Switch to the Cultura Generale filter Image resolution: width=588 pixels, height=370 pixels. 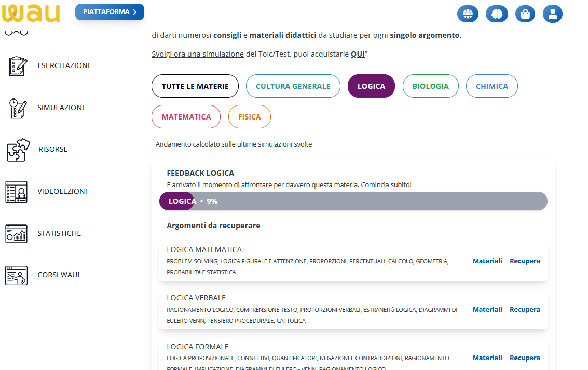(x=293, y=86)
